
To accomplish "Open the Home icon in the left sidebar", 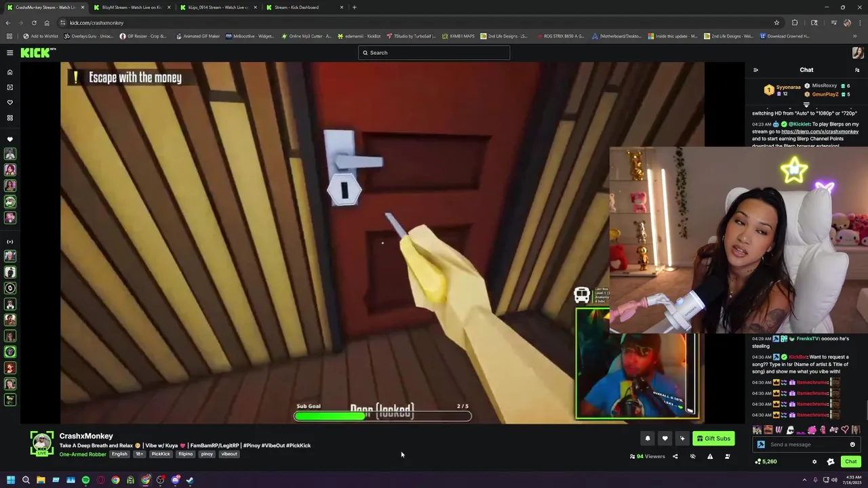I will [9, 72].
